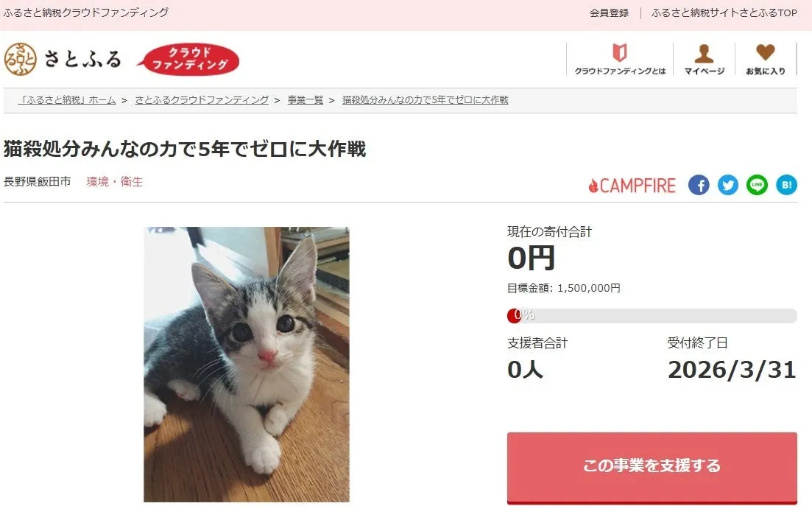
Task: Share this project on Twitter
Action: [727, 185]
